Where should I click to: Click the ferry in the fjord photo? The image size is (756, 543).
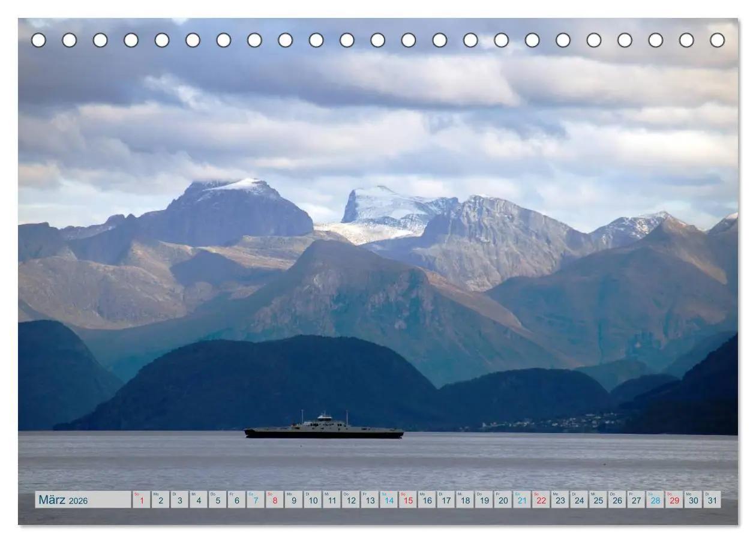coord(324,427)
